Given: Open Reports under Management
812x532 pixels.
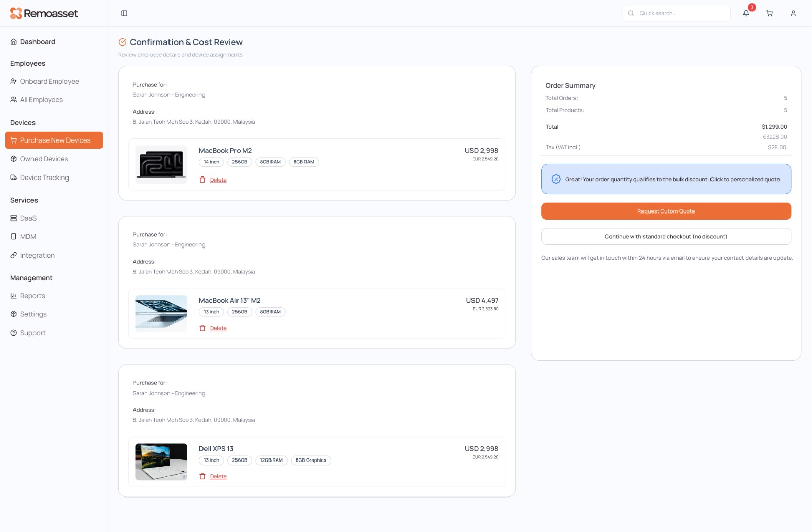Looking at the screenshot, I should (32, 296).
